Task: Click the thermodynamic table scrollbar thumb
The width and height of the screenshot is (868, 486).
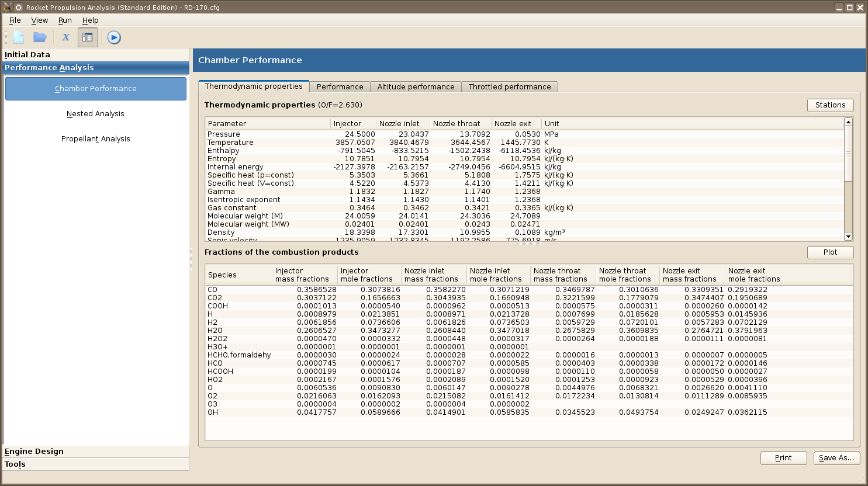Action: [848, 154]
